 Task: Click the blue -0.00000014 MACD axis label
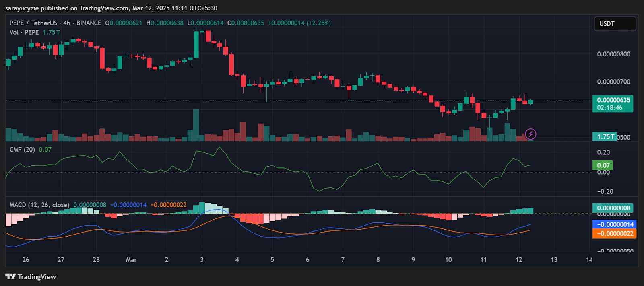coord(615,224)
